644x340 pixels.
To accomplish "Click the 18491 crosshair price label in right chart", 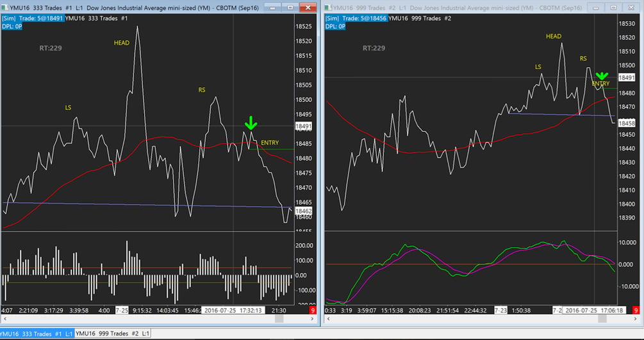I will coord(627,77).
